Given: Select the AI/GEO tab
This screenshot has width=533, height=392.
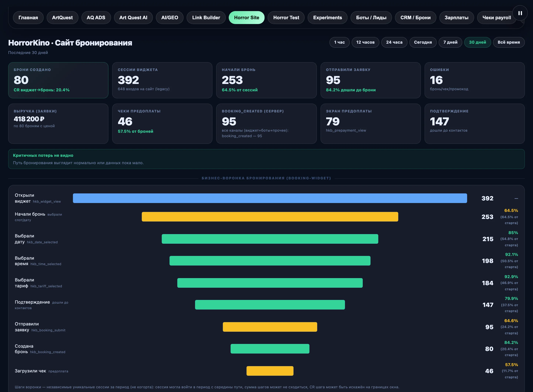Looking at the screenshot, I should pyautogui.click(x=170, y=18).
